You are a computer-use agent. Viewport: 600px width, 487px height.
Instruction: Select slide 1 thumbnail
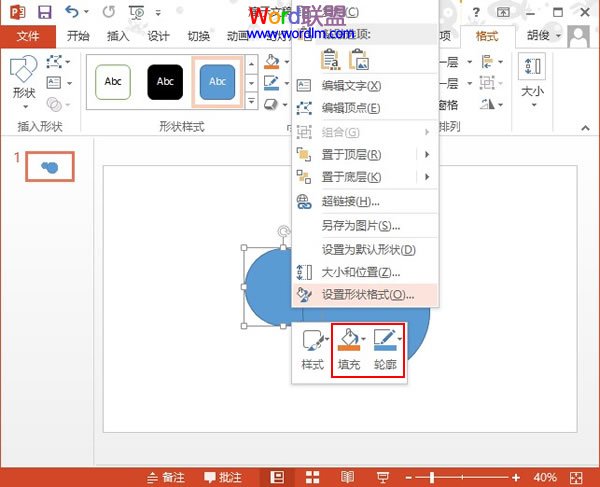tap(50, 166)
